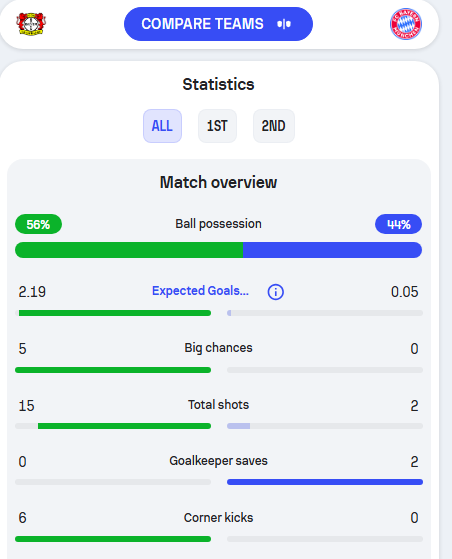
Task: Select the ALL statistics tab
Action: click(162, 126)
